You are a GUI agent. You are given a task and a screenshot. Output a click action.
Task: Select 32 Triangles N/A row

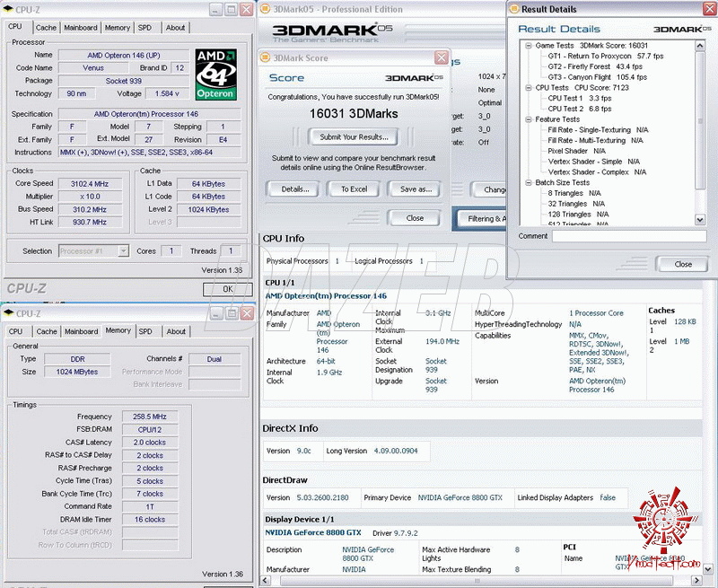[x=576, y=203]
